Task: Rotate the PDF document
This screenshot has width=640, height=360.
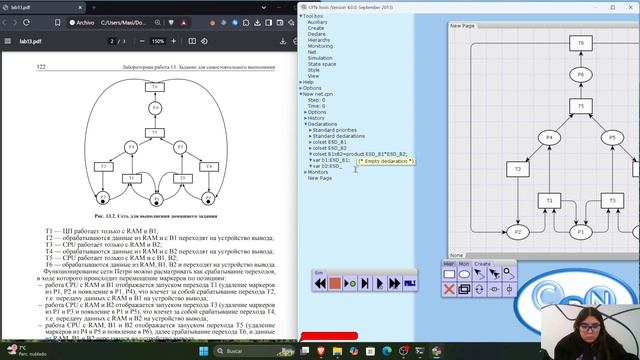Action: (x=204, y=41)
